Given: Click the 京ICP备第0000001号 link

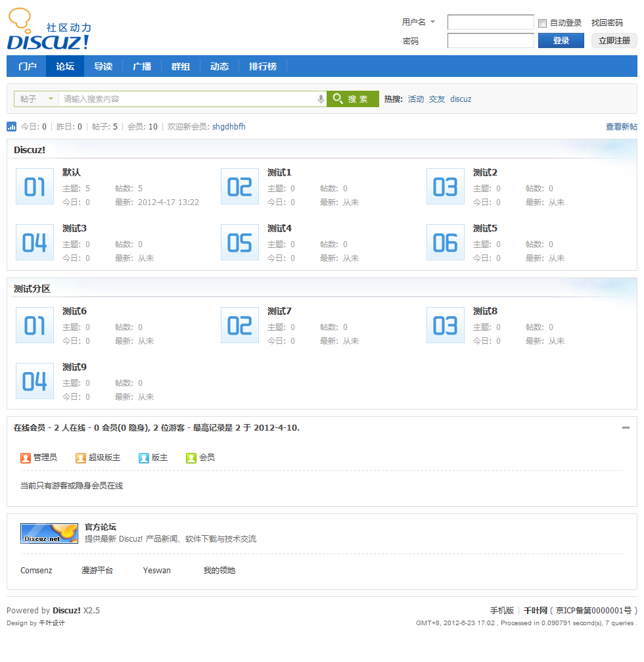Looking at the screenshot, I should 594,611.
